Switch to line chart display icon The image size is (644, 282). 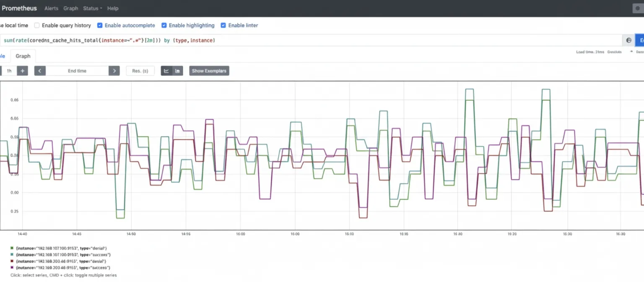point(166,71)
